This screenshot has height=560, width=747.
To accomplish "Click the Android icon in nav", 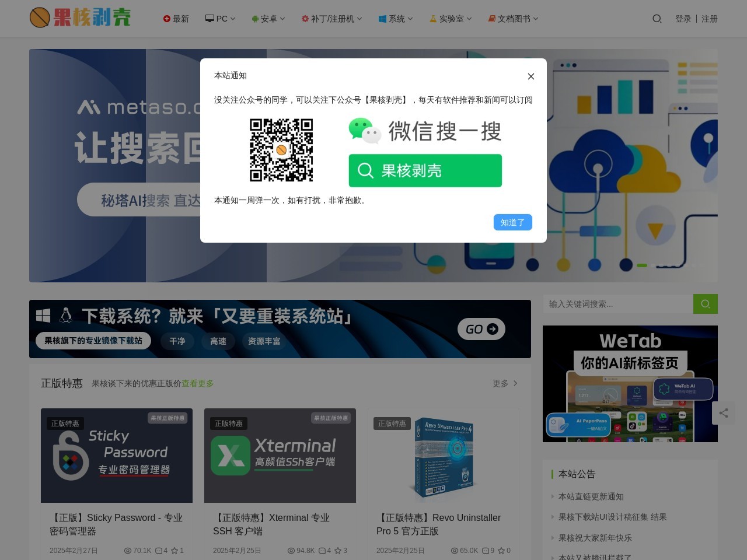I will (255, 19).
